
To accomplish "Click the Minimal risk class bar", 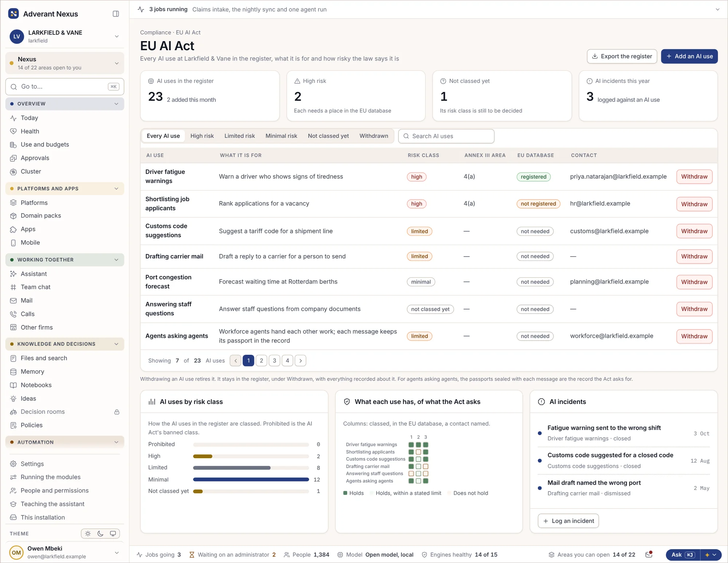I will [251, 480].
